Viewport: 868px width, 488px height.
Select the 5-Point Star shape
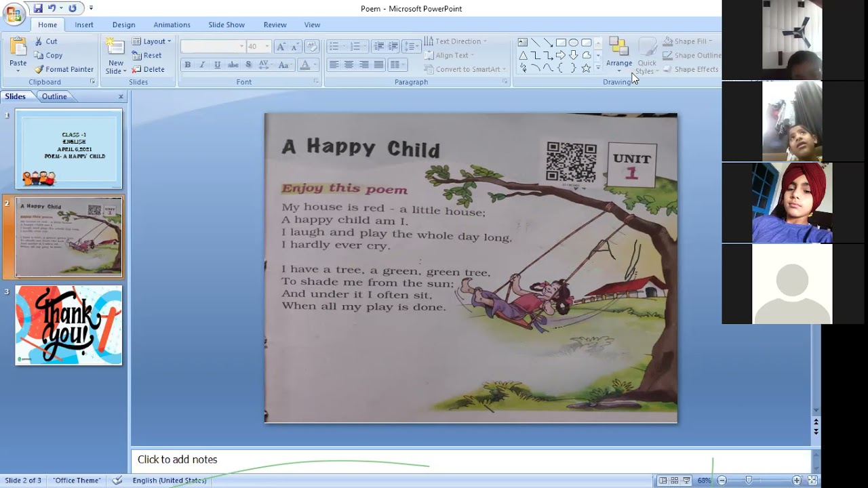pos(586,68)
